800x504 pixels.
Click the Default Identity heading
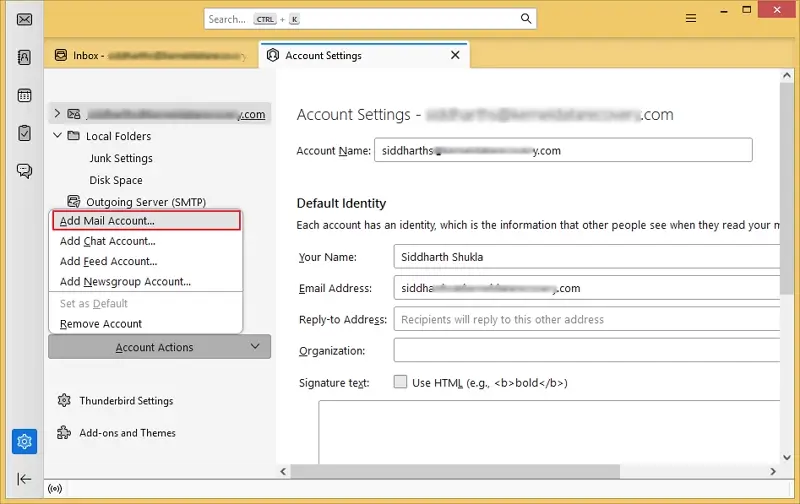(341, 203)
